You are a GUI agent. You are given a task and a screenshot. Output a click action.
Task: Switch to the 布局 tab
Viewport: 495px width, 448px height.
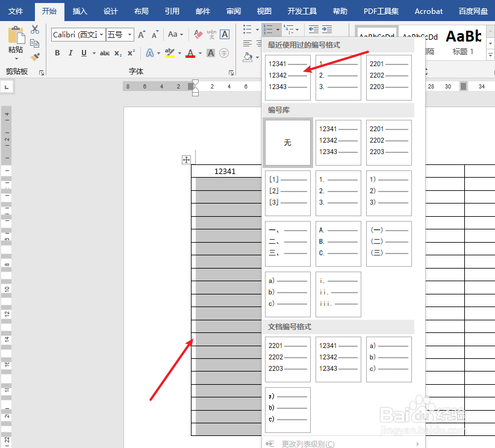[141, 11]
